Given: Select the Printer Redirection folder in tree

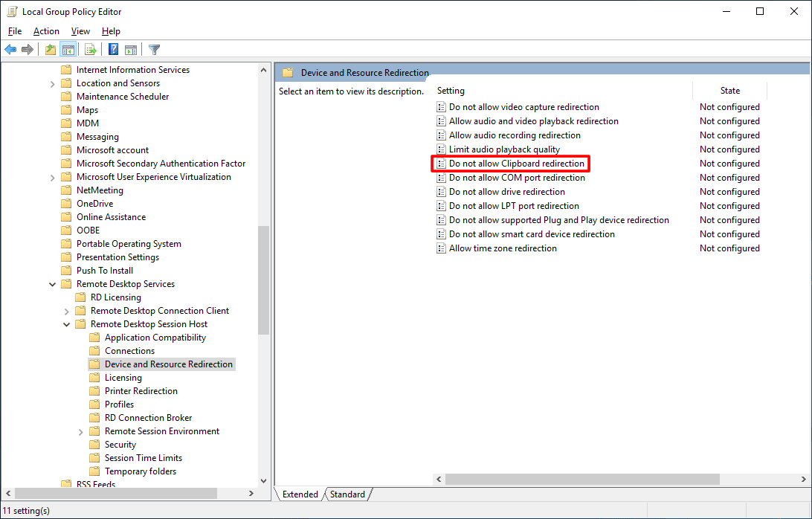Looking at the screenshot, I should pyautogui.click(x=141, y=391).
